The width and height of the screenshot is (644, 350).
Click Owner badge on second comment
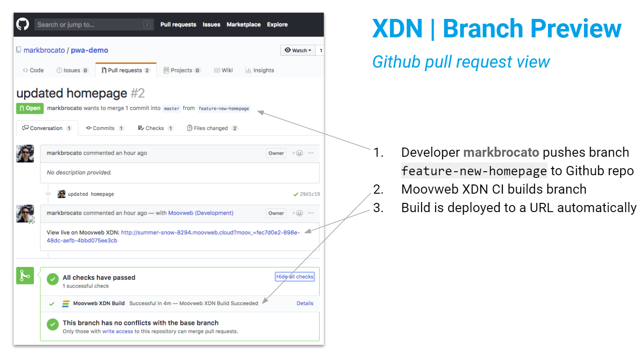[276, 213]
